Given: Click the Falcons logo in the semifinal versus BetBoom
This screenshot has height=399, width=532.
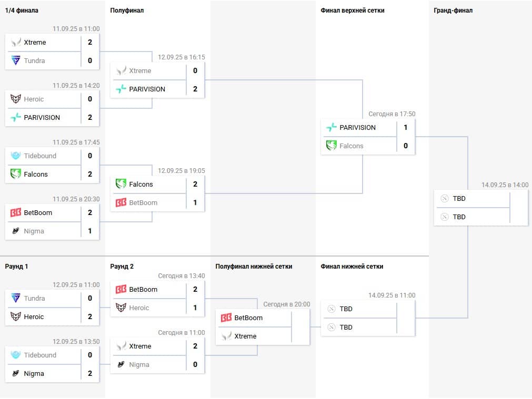Looking at the screenshot, I should click(x=121, y=184).
